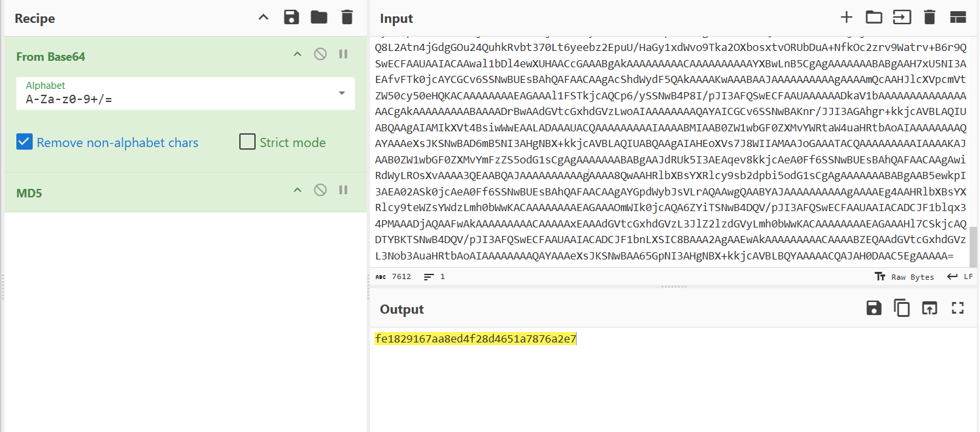Uncheck Remove non-alphabet chars
This screenshot has width=980, height=432.
24,142
